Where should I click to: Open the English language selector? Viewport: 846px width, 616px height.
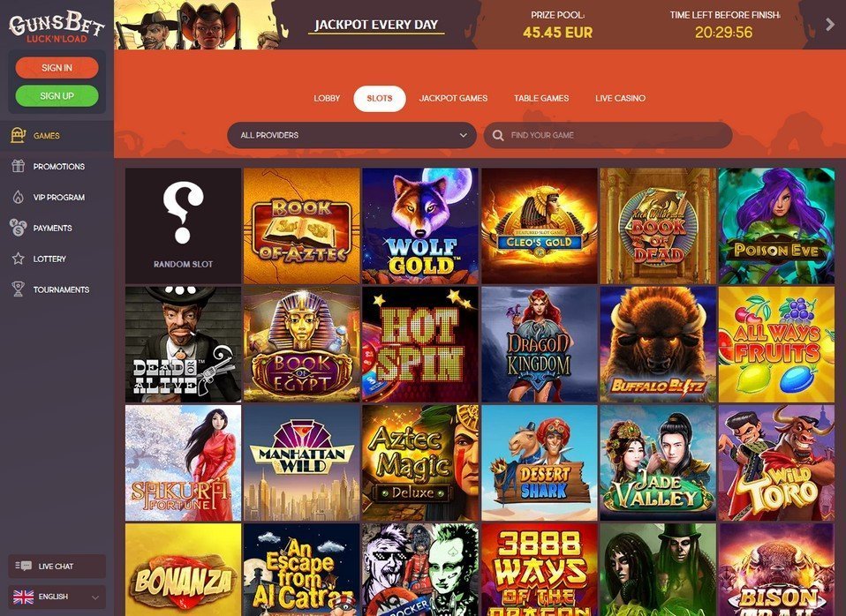[57, 597]
